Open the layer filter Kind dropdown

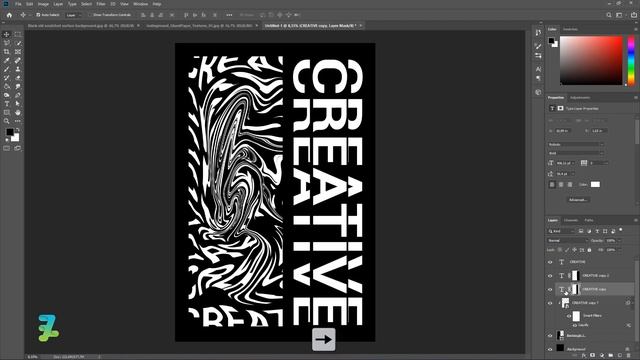click(562, 231)
